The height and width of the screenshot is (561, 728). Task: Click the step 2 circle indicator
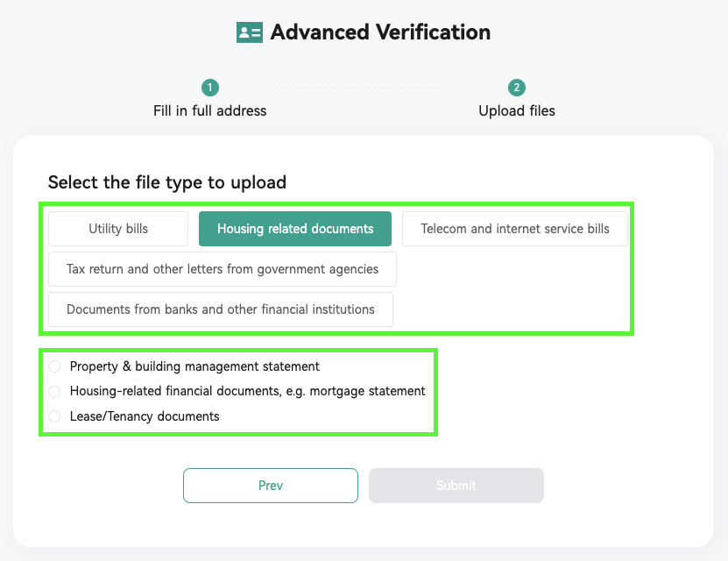click(517, 88)
